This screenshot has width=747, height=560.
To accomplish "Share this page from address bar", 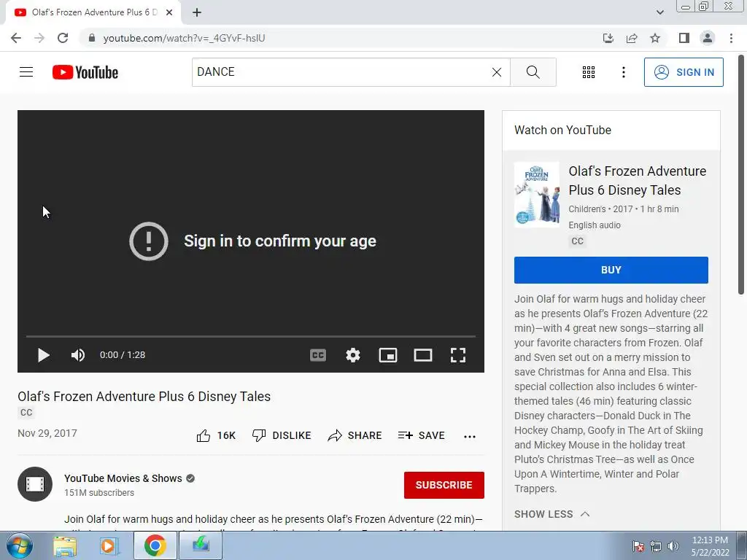I will 632,38.
